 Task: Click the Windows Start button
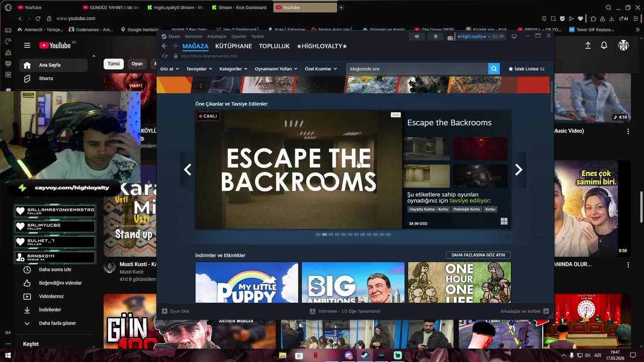coord(8,355)
